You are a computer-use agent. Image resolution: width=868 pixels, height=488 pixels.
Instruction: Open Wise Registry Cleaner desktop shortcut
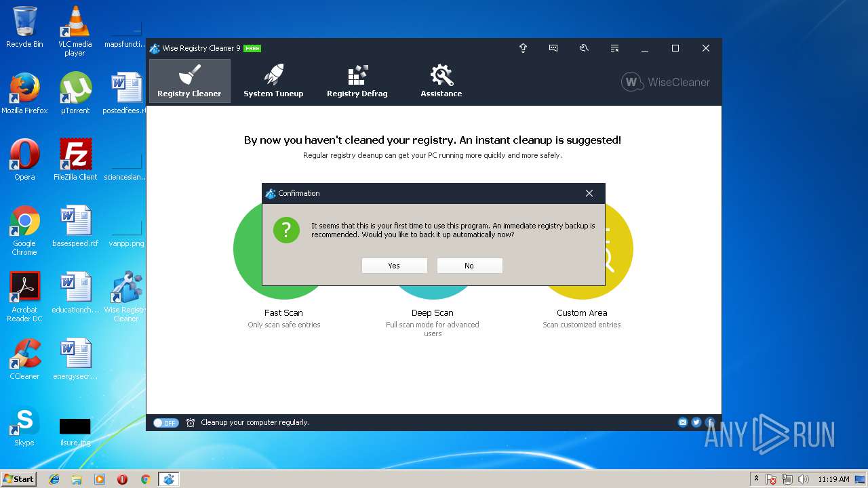point(126,297)
